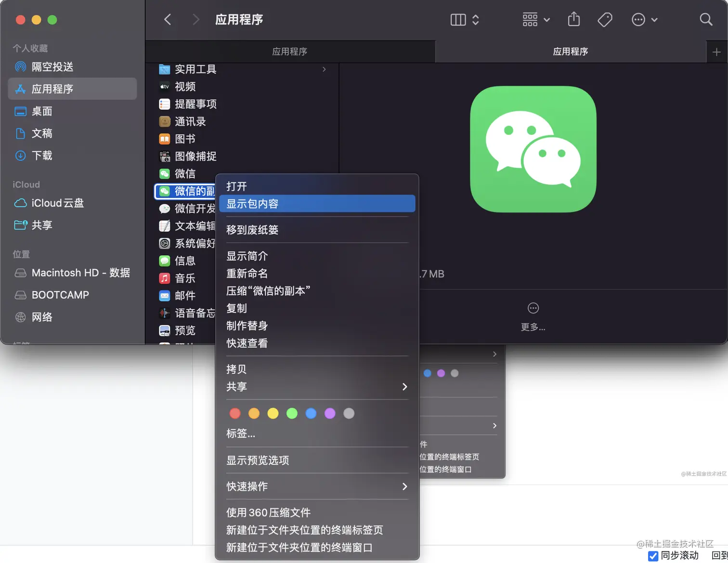Select 隔空投送 in the sidebar

[73, 67]
